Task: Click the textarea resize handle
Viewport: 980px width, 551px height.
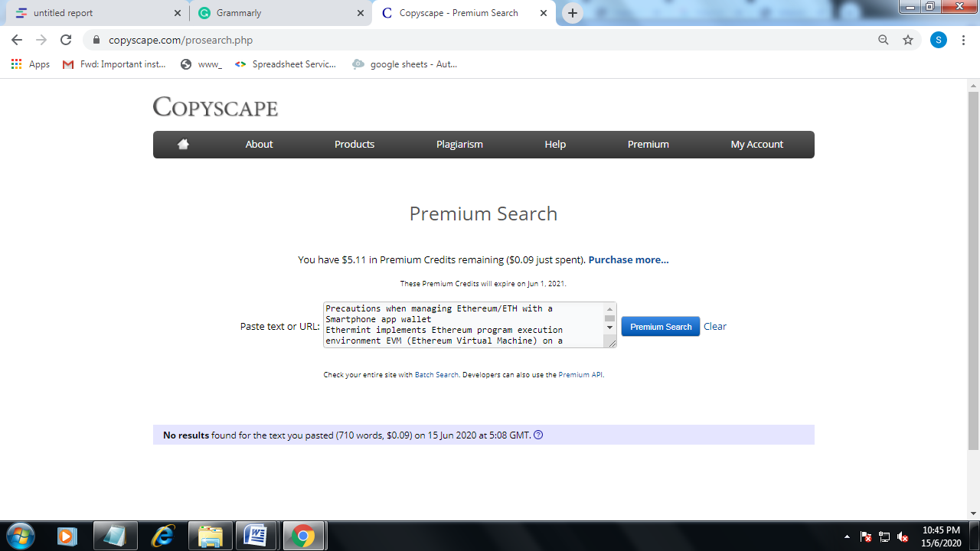Action: click(612, 343)
